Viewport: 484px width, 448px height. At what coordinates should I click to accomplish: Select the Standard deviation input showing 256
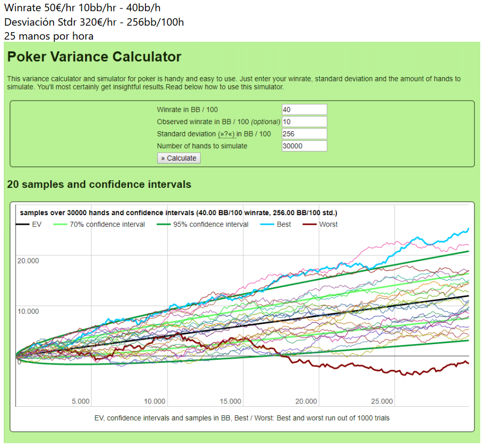(x=304, y=134)
